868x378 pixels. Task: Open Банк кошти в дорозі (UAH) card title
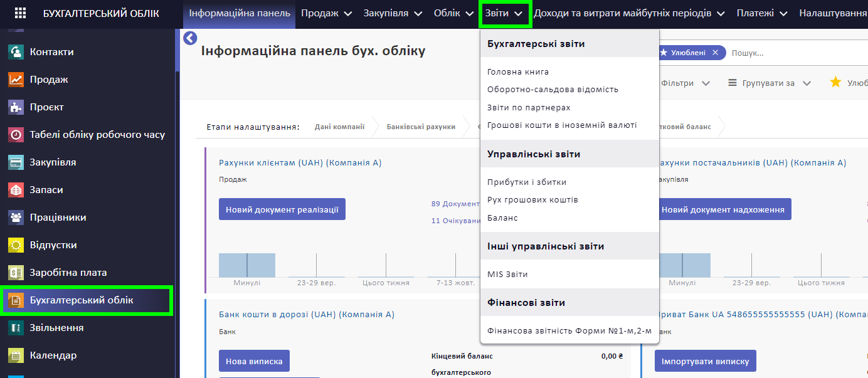click(307, 315)
